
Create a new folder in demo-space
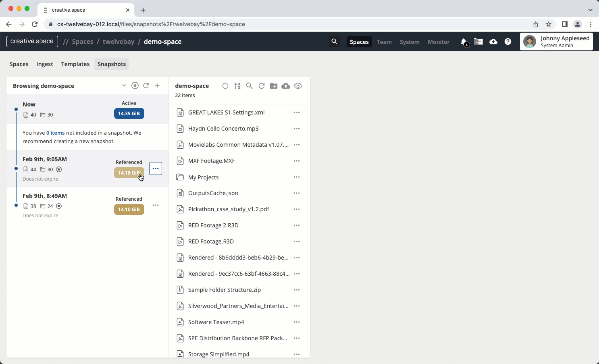click(274, 86)
